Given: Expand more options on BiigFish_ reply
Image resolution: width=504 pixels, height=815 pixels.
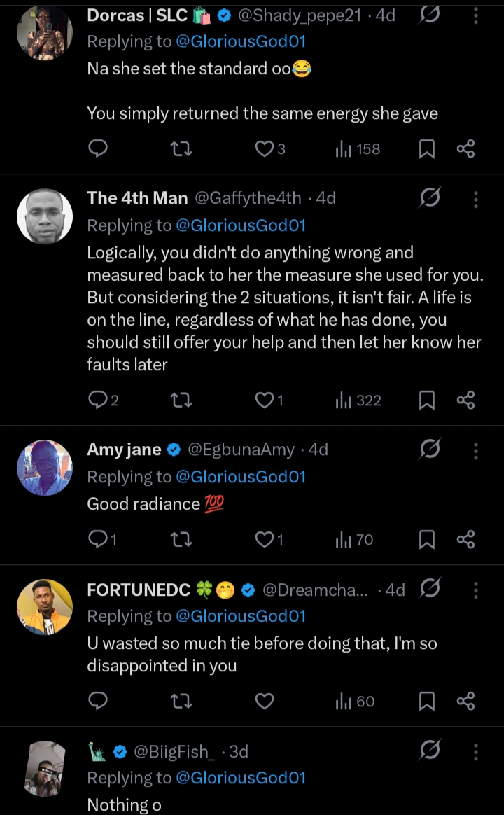Looking at the screenshot, I should point(476,751).
